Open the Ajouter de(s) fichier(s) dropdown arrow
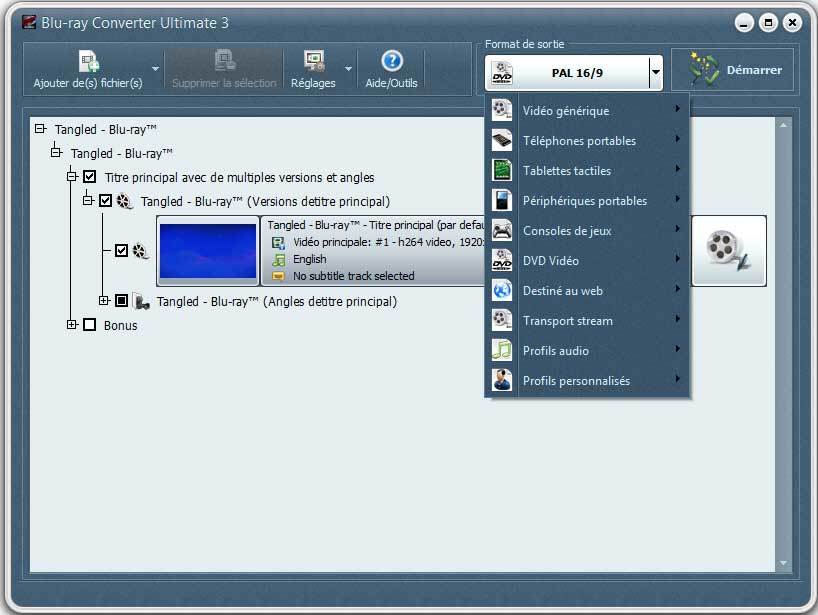Viewport: 818px width, 615px height. (155, 69)
